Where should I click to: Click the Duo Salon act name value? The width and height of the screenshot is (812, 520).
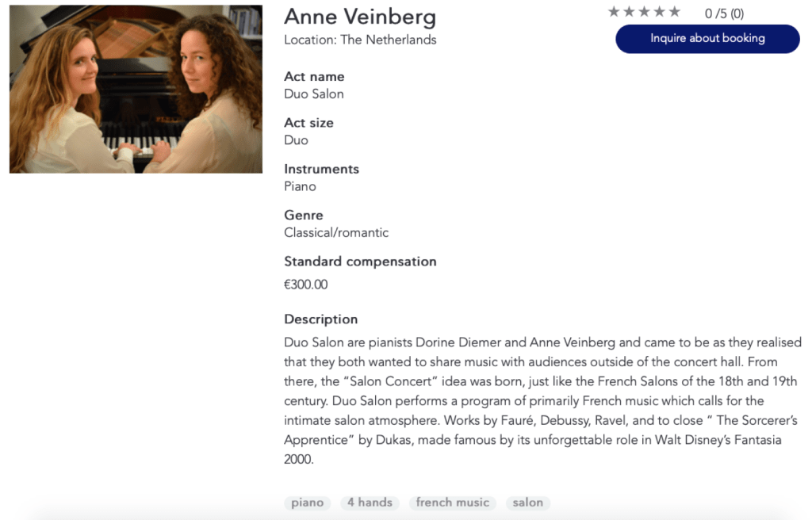[314, 94]
